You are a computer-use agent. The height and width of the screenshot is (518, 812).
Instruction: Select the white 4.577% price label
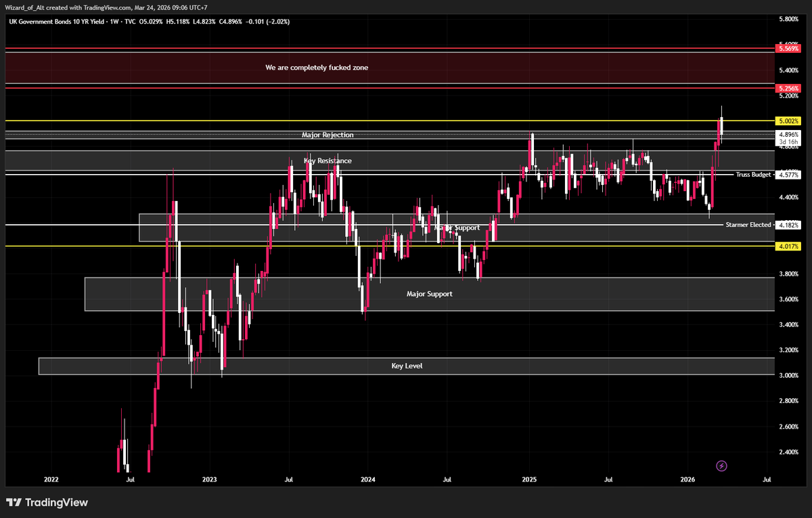(x=788, y=175)
